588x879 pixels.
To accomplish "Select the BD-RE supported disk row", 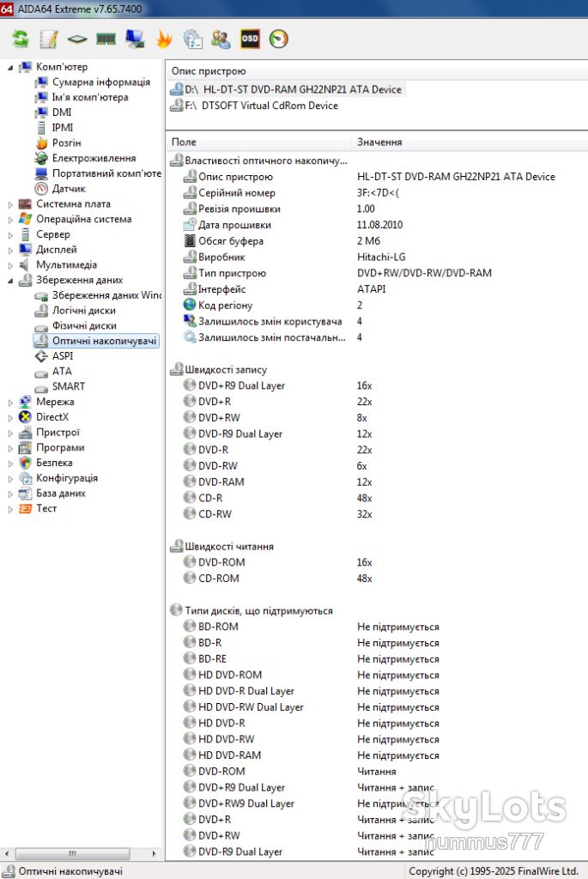I will click(377, 658).
